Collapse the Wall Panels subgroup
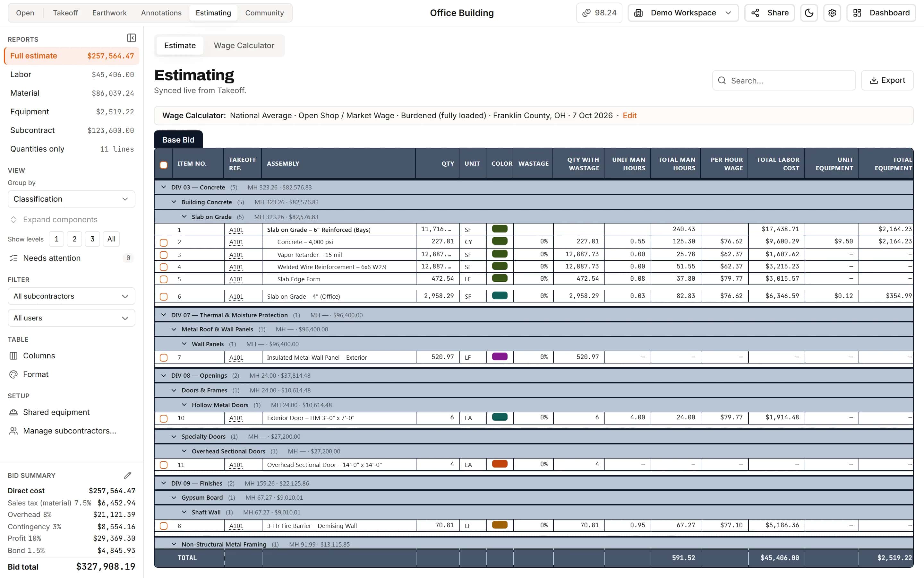 coord(184,344)
